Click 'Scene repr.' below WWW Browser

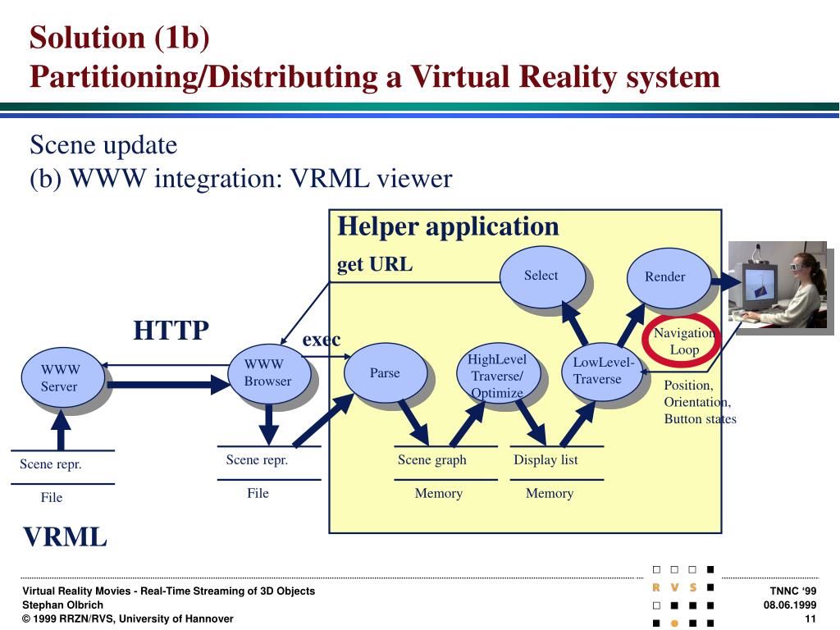(x=257, y=459)
